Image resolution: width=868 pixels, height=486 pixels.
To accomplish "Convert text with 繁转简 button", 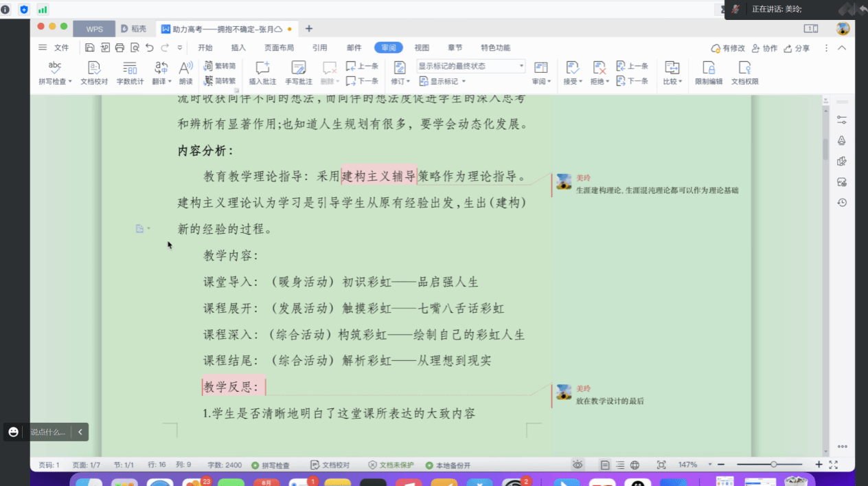I will tap(220, 66).
